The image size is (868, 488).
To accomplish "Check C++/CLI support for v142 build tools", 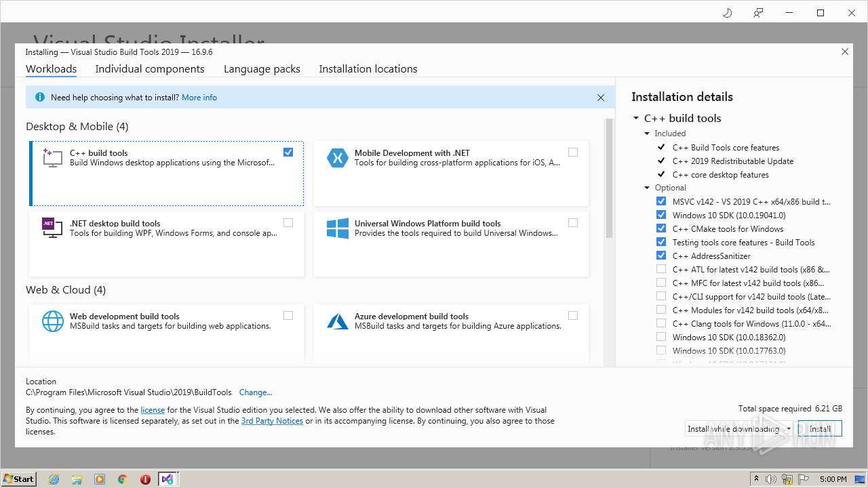I will point(661,296).
